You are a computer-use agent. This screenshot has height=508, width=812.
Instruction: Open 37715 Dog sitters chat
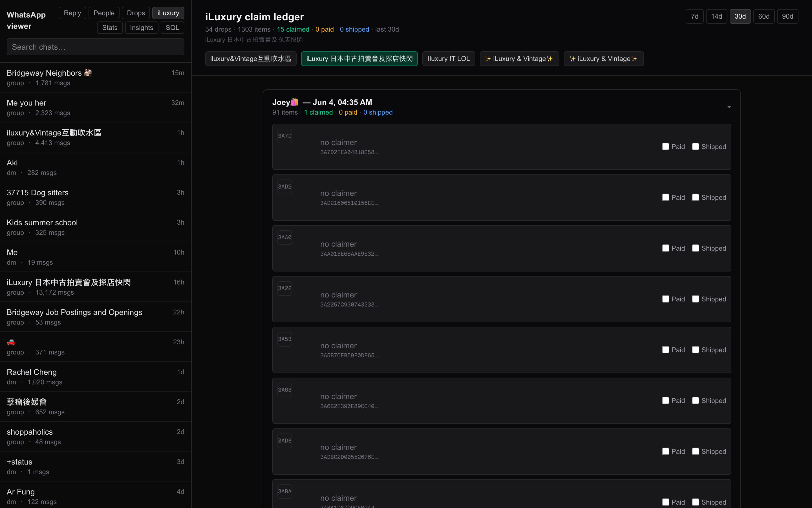point(96,197)
